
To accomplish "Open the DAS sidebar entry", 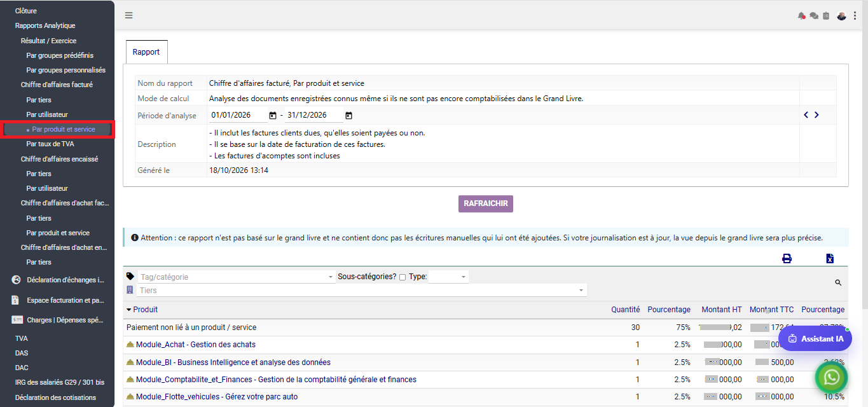I will pos(22,353).
